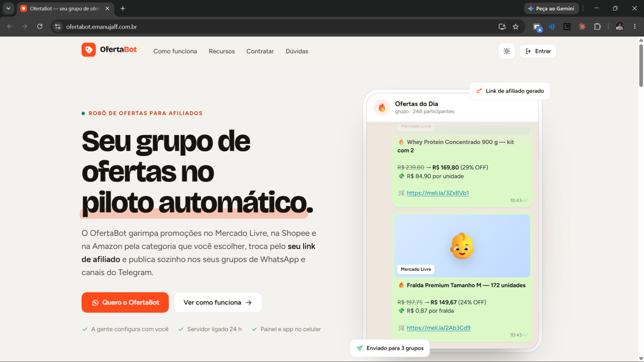
Task: Open the site information icon in address bar
Action: (x=58, y=26)
